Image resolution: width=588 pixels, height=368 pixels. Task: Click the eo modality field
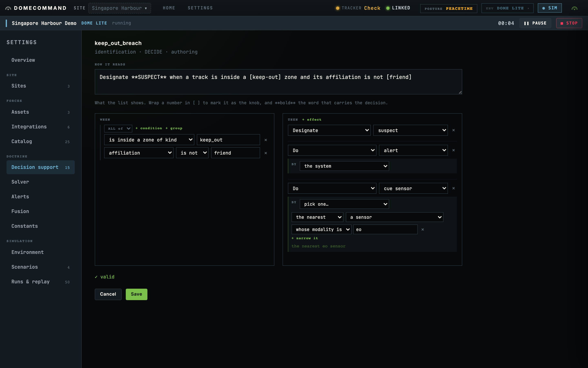pos(385,230)
